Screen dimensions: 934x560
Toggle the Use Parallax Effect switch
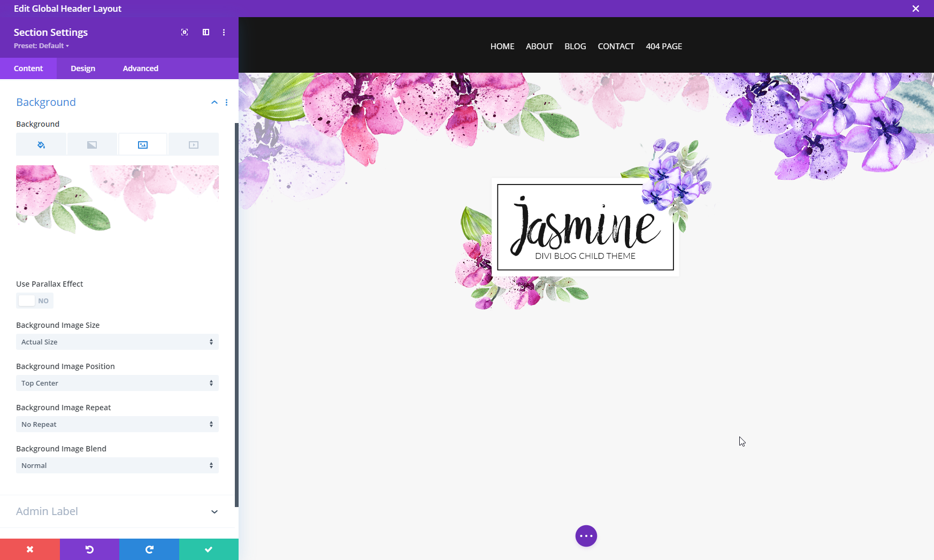(x=35, y=301)
